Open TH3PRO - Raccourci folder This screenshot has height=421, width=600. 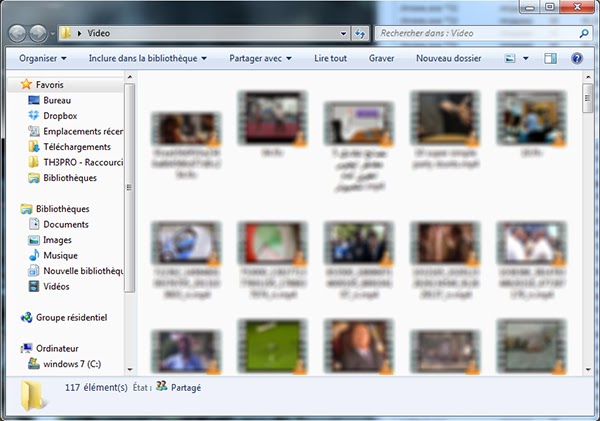[x=83, y=162]
